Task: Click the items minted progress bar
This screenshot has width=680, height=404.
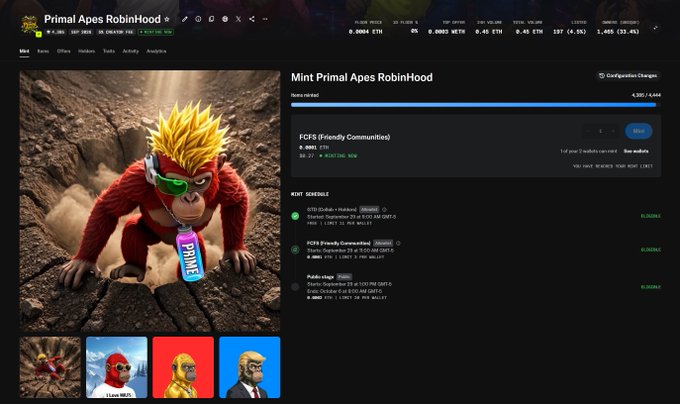Action: pyautogui.click(x=476, y=105)
